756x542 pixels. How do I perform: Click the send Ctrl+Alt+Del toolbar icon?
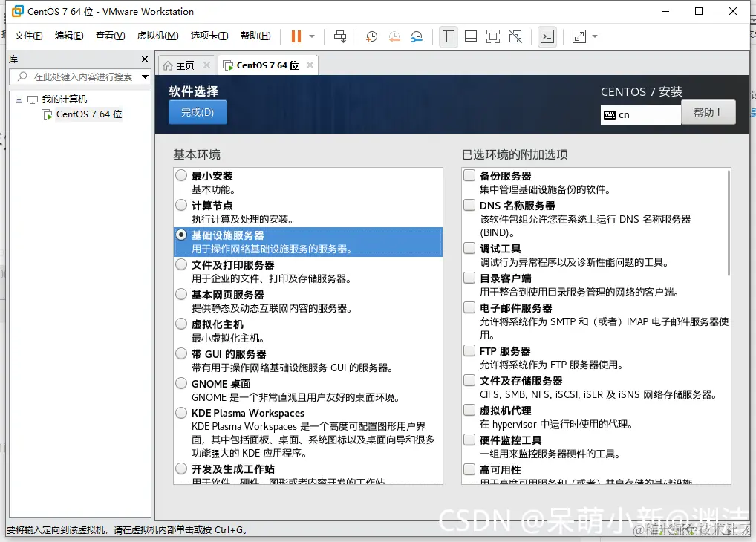[x=340, y=36]
